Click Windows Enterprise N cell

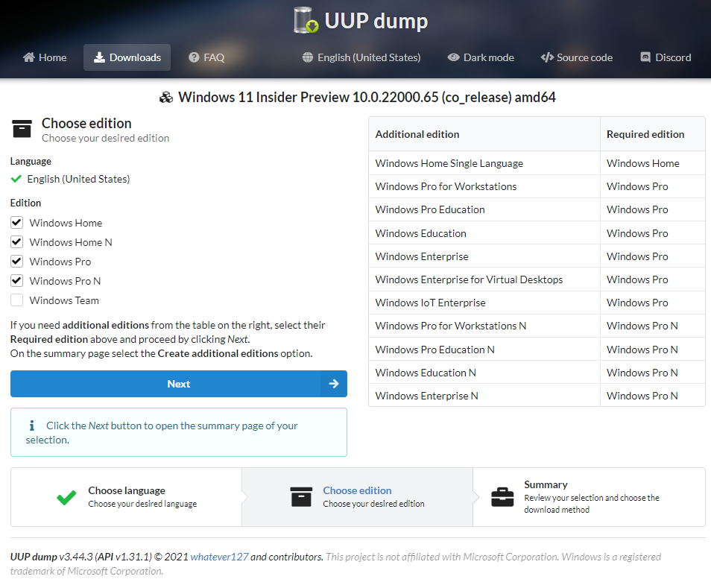484,395
